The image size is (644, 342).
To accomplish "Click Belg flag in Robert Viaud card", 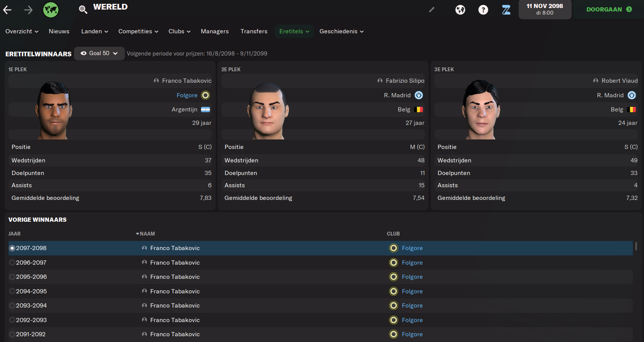I will [x=632, y=110].
